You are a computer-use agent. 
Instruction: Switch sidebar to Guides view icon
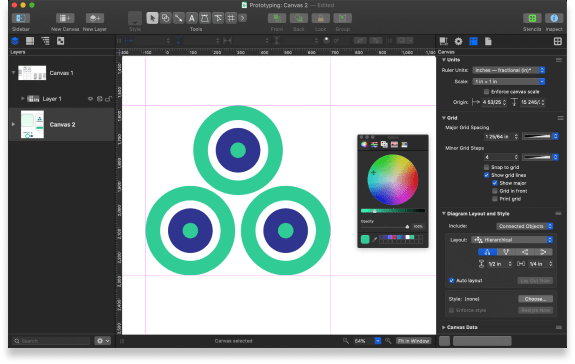[30, 41]
